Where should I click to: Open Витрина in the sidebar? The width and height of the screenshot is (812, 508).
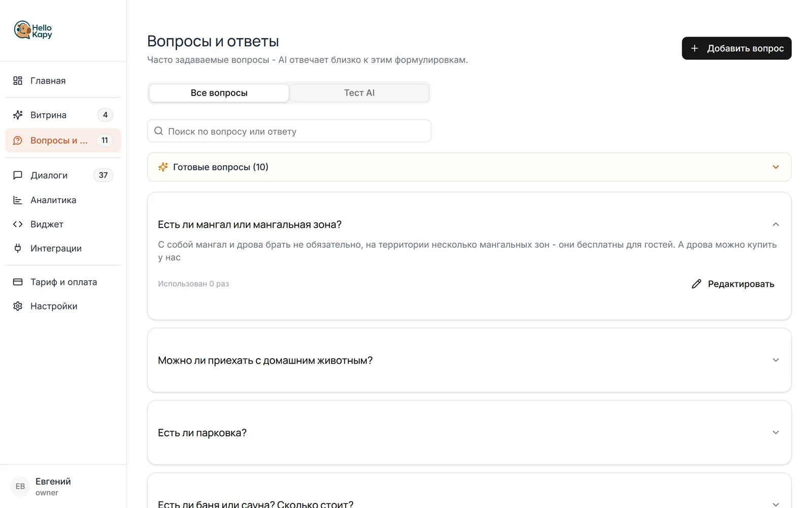(x=63, y=115)
